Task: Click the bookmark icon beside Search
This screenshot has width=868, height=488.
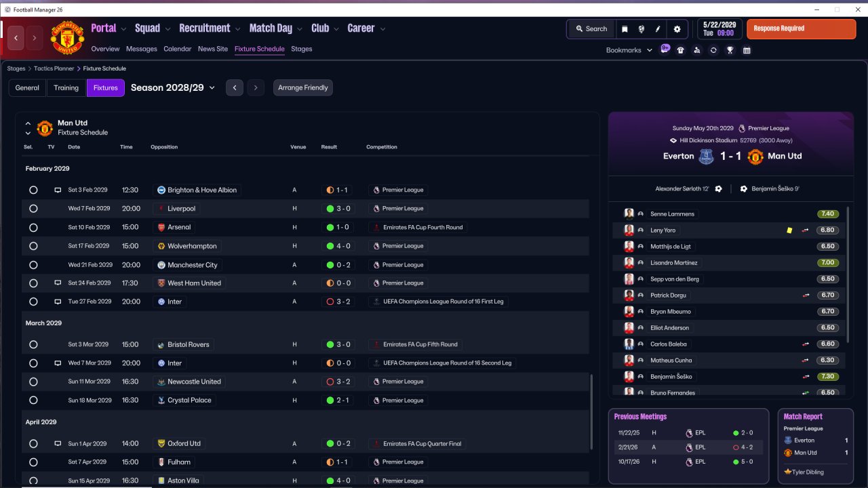Action: (x=625, y=29)
